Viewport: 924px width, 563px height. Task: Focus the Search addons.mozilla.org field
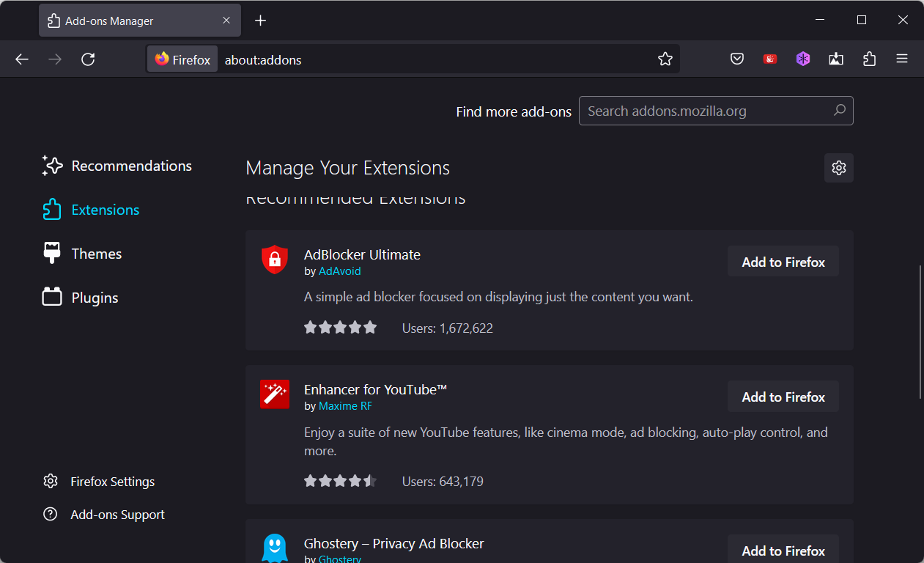tap(716, 111)
